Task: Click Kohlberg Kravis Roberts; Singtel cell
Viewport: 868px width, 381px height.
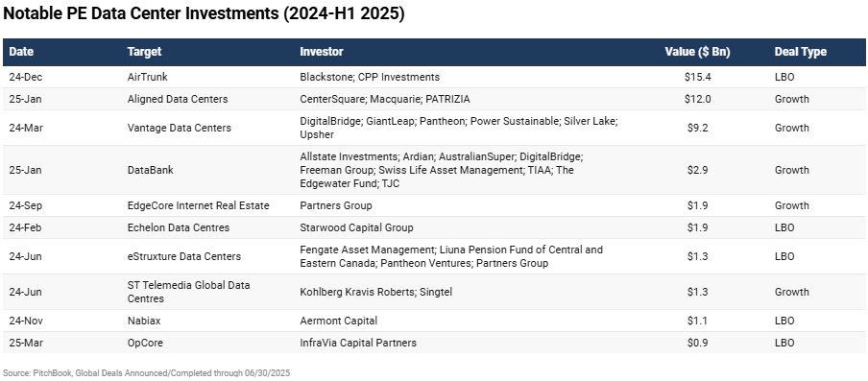Action: (375, 292)
